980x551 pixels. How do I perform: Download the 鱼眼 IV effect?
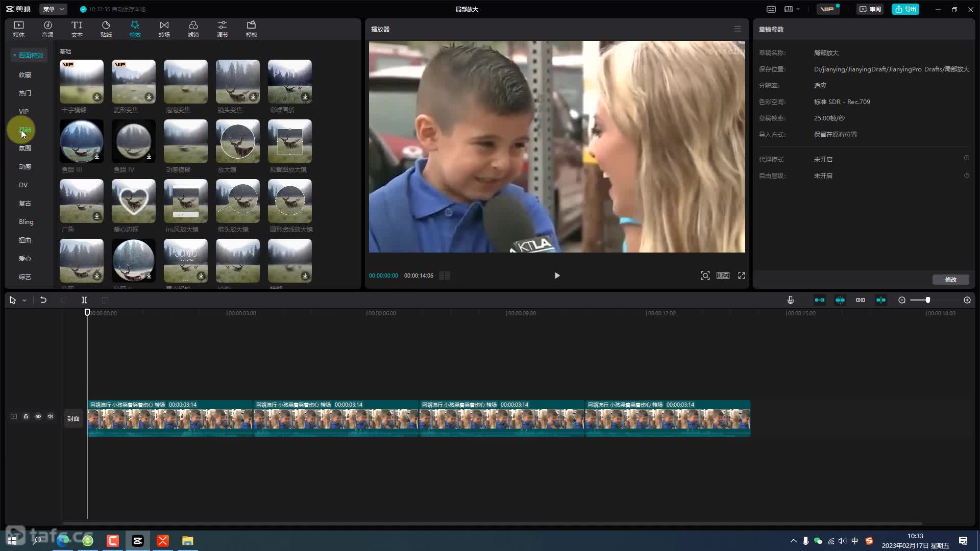(149, 156)
